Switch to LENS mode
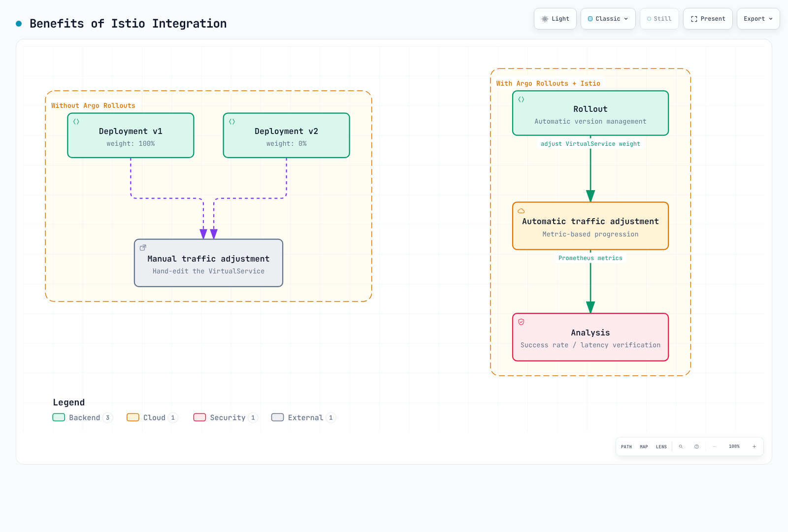The height and width of the screenshot is (532, 788). [661, 447]
